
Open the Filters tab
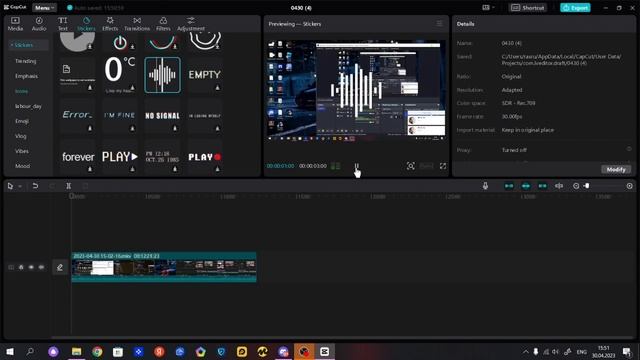coord(163,24)
